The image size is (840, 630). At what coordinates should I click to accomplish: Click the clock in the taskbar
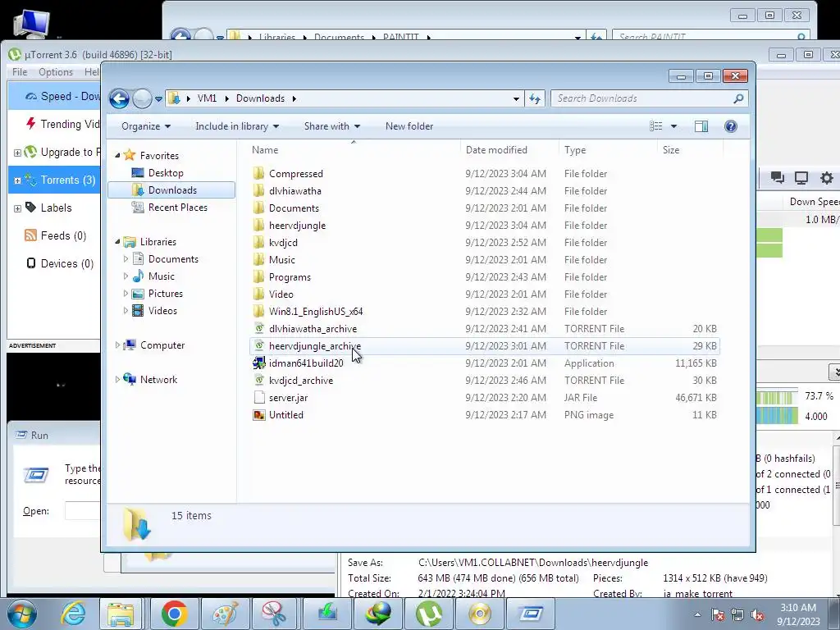[798, 614]
